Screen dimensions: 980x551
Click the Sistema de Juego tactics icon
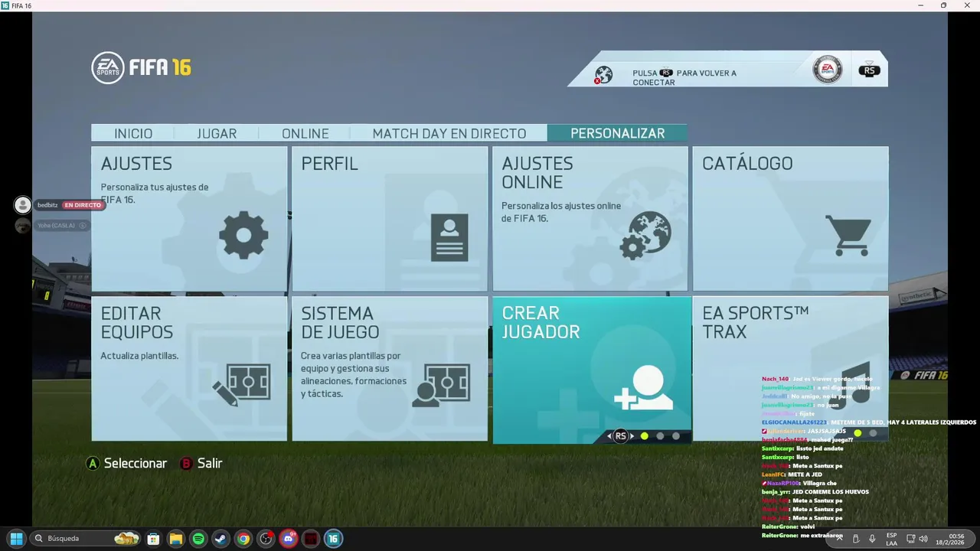coord(441,384)
